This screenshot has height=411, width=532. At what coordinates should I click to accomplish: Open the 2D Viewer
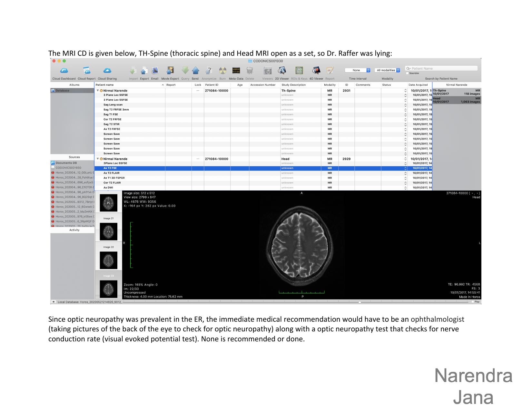point(282,71)
